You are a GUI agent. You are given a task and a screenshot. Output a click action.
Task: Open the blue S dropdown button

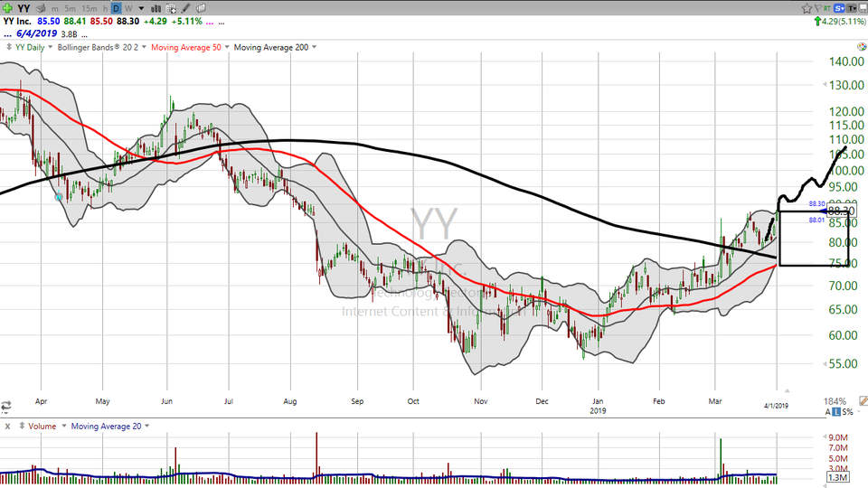839,8
